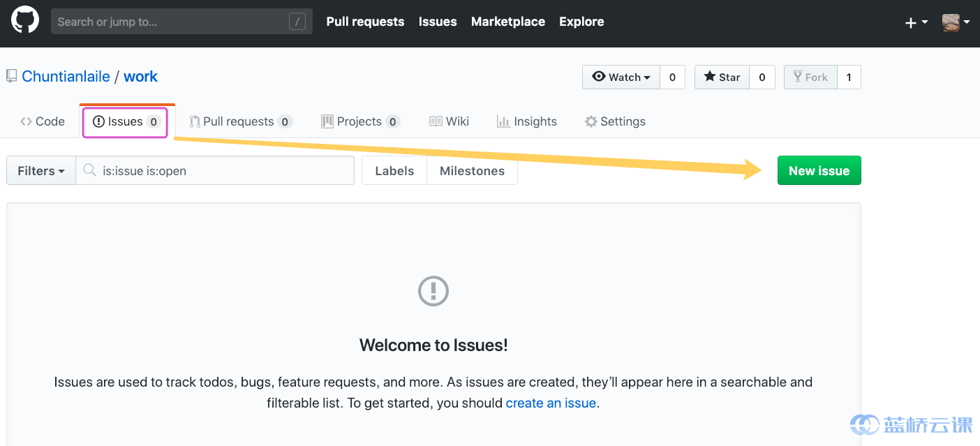
Task: Click the large issue-opened icon
Action: [433, 291]
